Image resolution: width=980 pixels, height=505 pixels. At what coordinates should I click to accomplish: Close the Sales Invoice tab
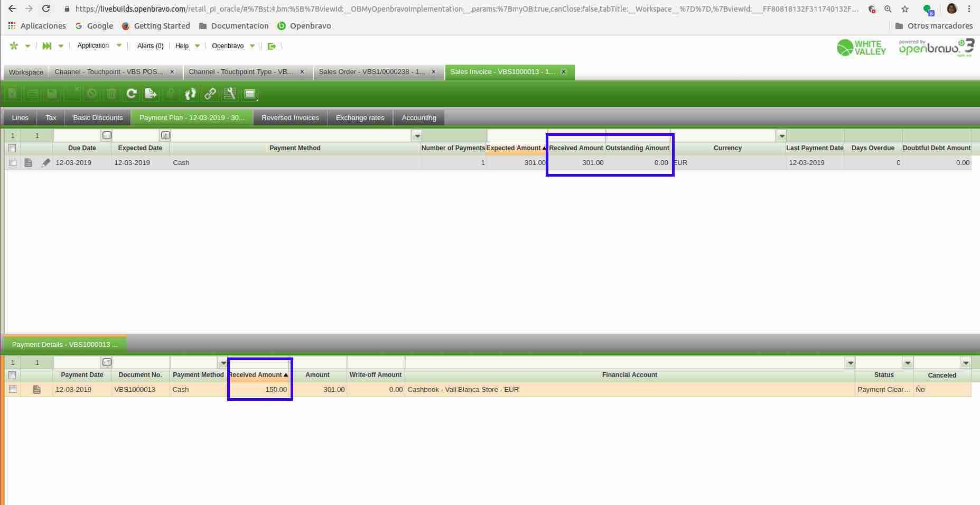tap(564, 72)
